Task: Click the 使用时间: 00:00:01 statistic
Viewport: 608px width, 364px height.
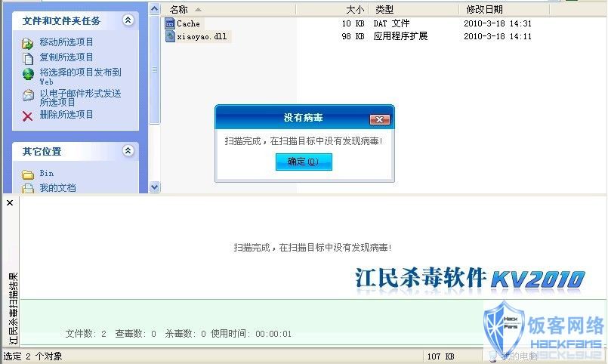Action: pyautogui.click(x=251, y=334)
